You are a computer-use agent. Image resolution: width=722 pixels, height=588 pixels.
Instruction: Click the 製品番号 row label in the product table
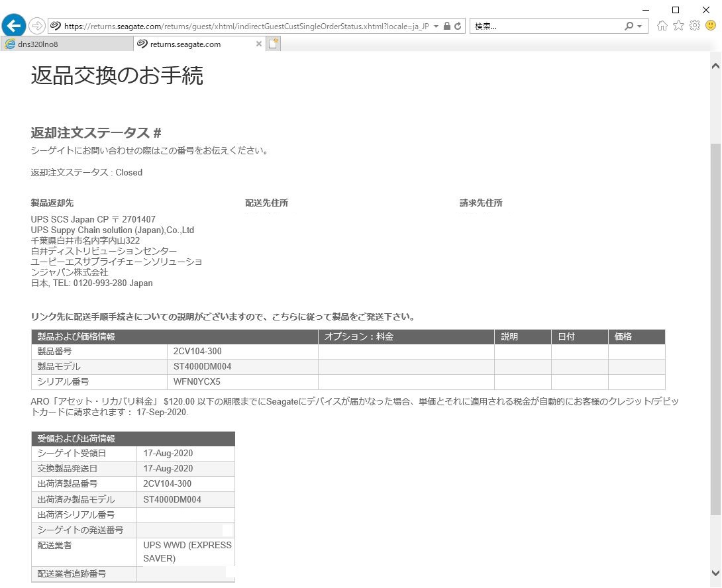pyautogui.click(x=54, y=352)
